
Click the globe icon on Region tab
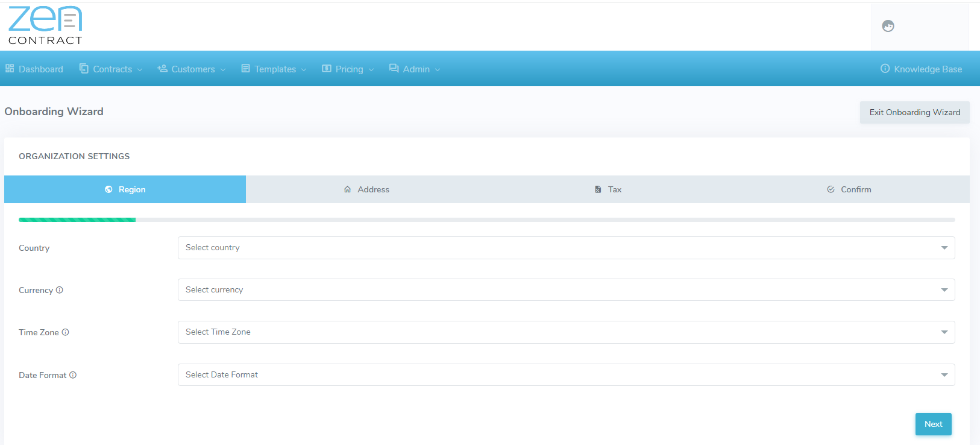[x=108, y=189]
